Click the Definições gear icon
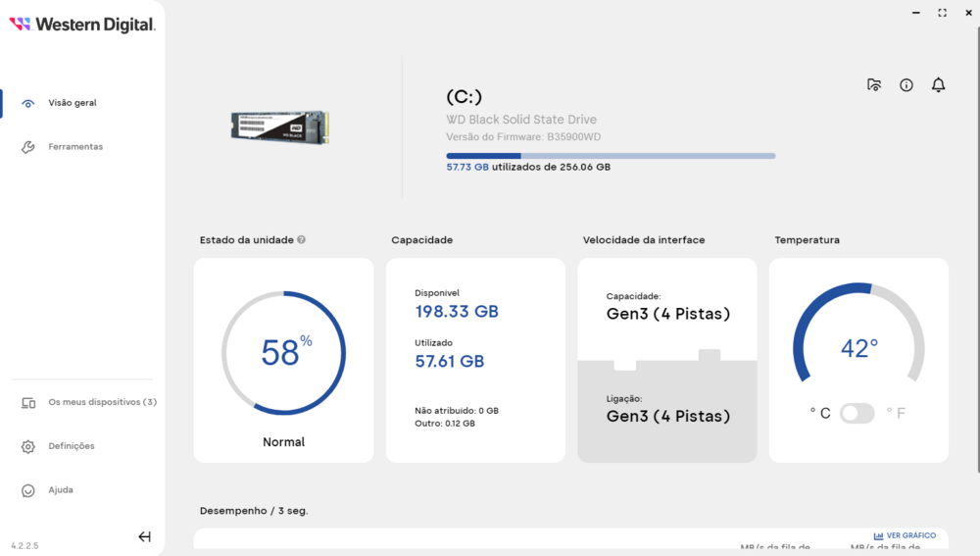 (28, 446)
